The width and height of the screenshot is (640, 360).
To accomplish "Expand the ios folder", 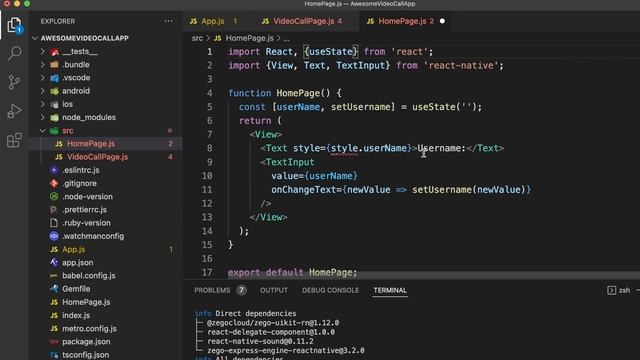I will click(x=42, y=104).
